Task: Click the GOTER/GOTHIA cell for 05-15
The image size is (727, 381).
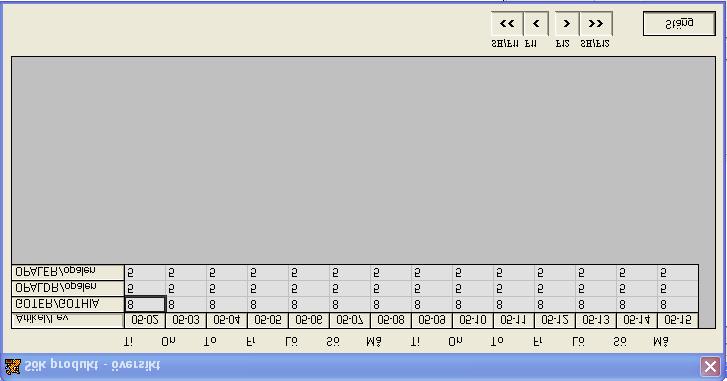Action: (678, 305)
